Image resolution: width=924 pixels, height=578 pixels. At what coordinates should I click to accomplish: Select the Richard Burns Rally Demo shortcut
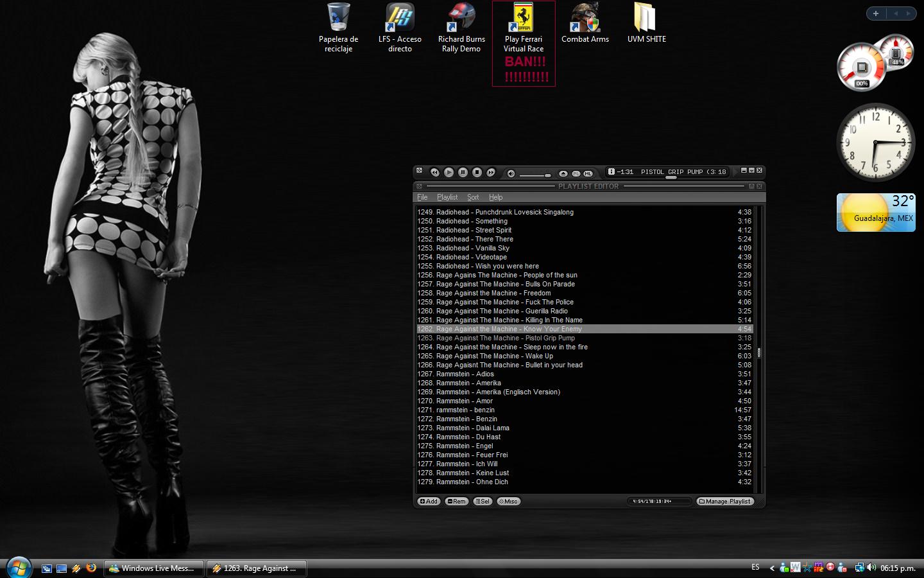[x=461, y=28]
